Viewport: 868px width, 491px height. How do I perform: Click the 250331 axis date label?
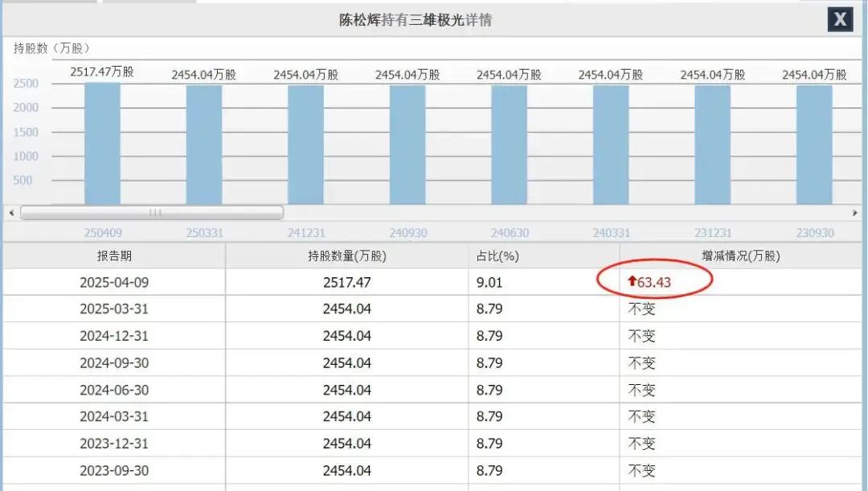204,233
